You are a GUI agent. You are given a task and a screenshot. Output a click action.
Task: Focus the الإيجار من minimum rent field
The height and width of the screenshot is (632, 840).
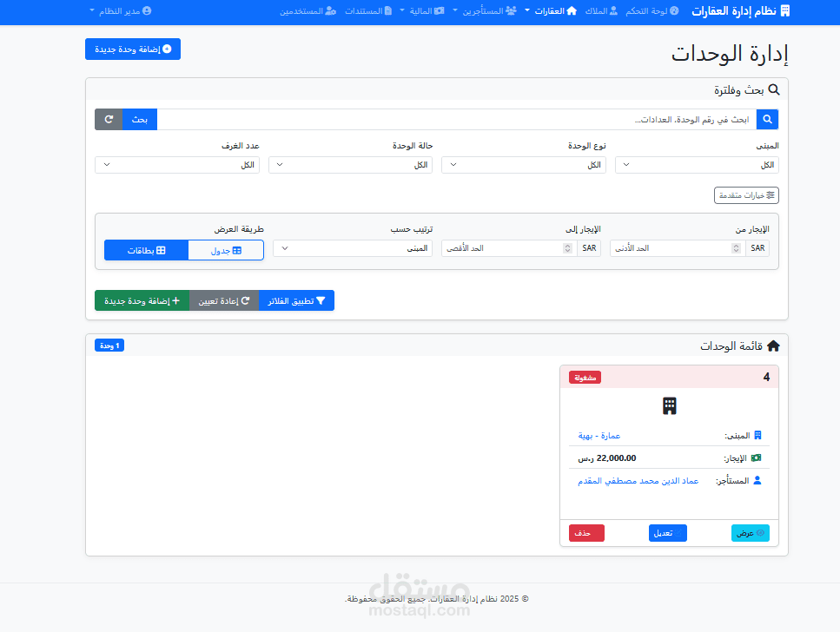coord(678,248)
